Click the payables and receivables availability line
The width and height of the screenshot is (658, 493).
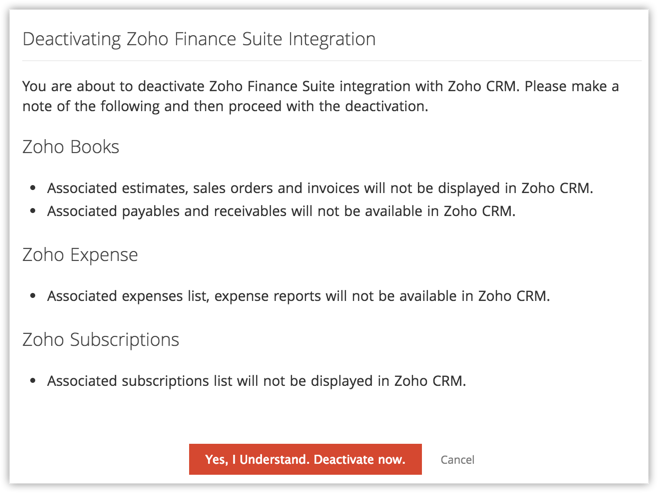tap(281, 212)
